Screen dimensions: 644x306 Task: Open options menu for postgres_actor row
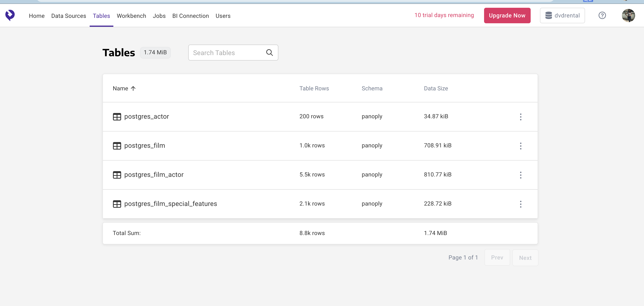click(521, 117)
